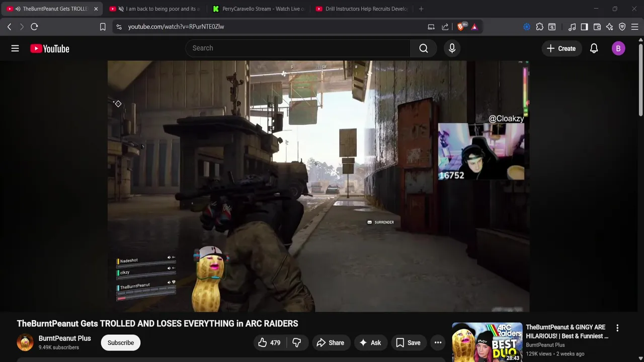Toggle the browser sidebar panel

click(x=584, y=27)
